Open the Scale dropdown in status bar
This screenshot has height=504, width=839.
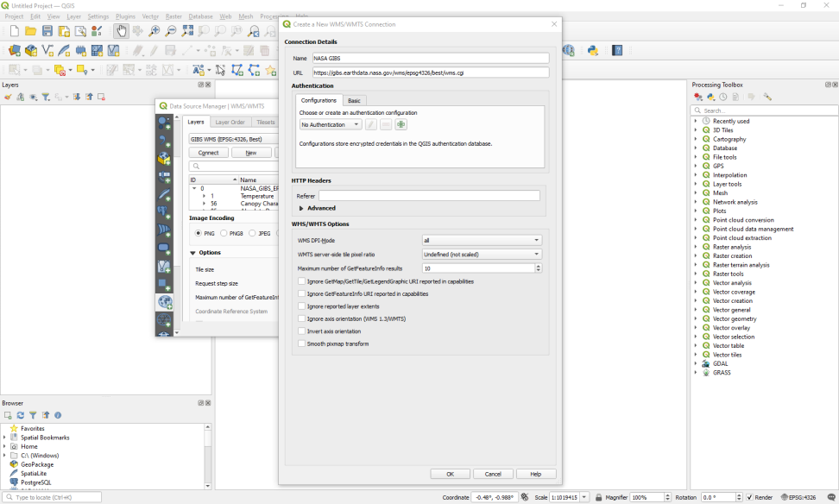click(584, 497)
